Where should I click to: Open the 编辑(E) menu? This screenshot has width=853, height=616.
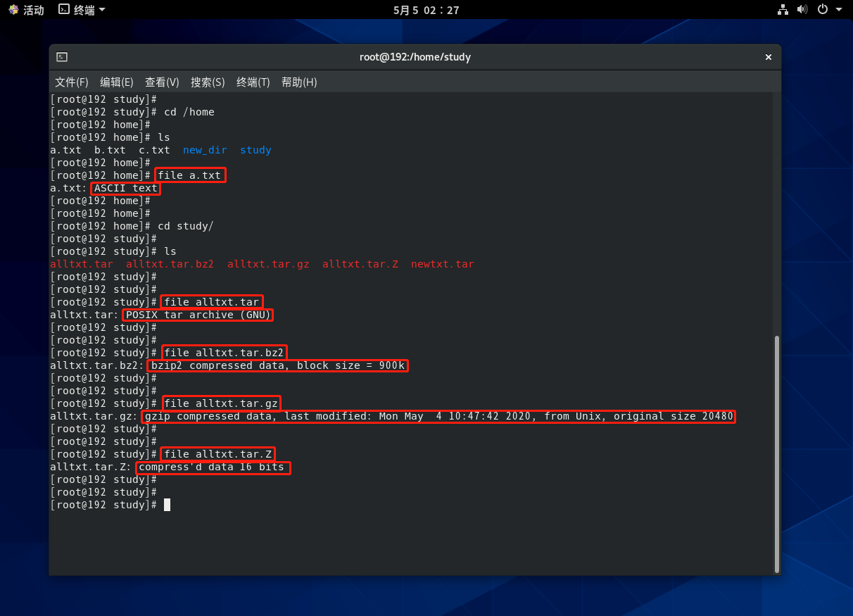(117, 82)
